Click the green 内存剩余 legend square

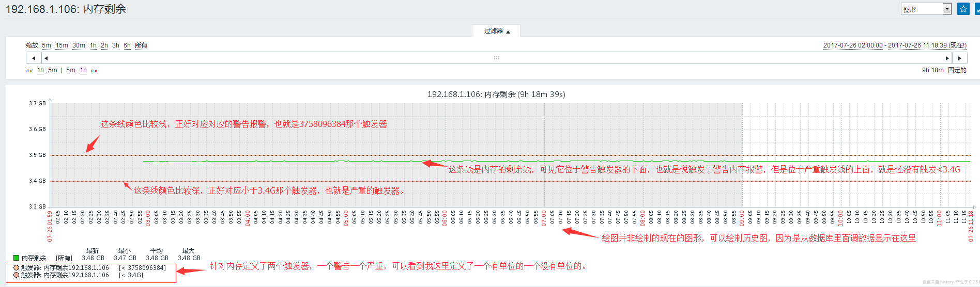point(16,258)
